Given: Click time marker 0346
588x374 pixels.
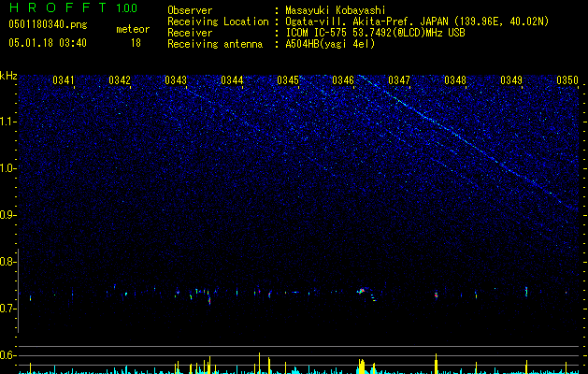Looking at the screenshot, I should tap(343, 79).
